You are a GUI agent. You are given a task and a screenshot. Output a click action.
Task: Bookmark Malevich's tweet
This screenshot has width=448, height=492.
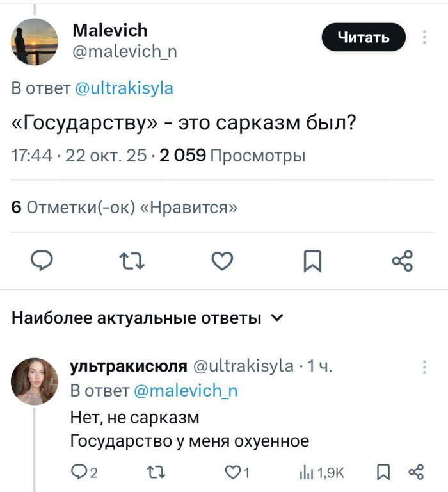point(312,261)
